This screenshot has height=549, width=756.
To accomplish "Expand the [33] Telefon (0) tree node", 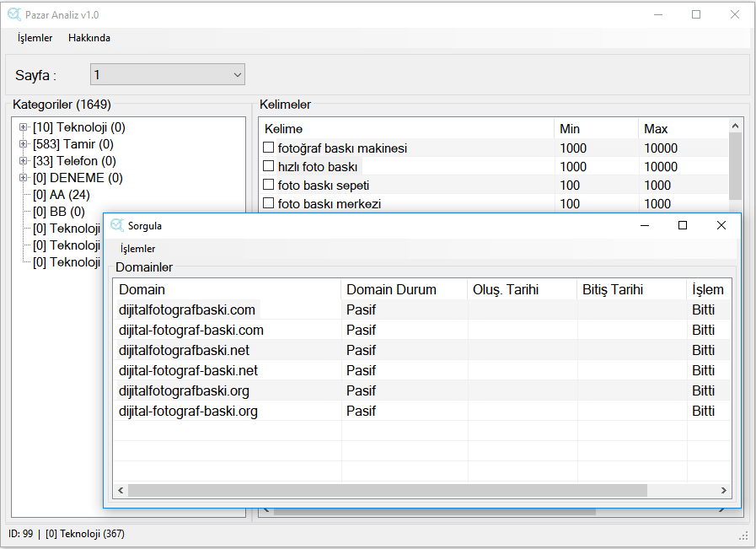I will point(23,161).
